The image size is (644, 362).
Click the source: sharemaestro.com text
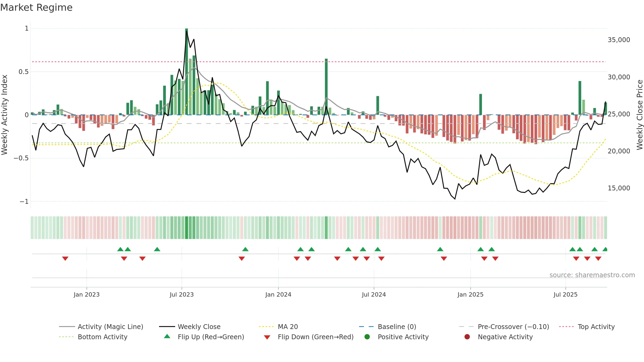click(592, 275)
